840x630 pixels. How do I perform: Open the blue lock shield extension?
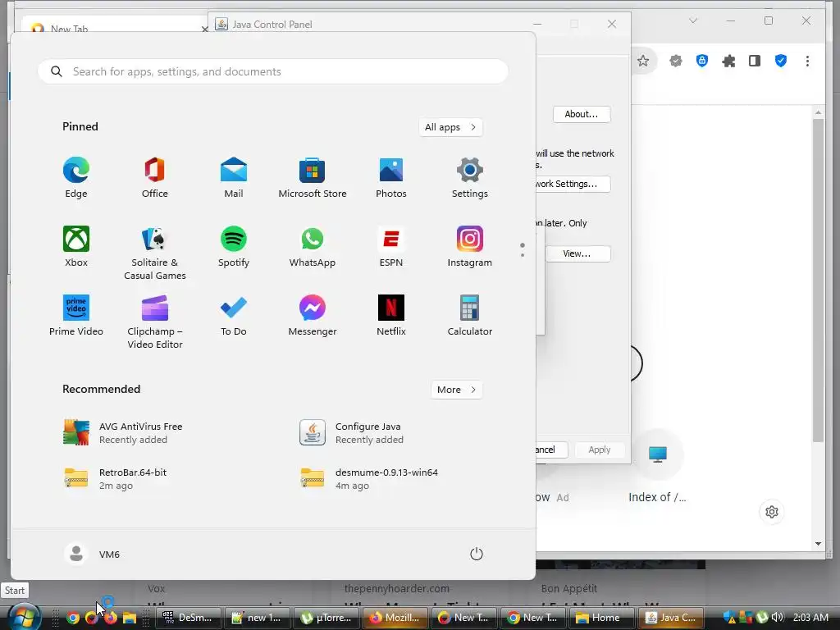pyautogui.click(x=702, y=61)
